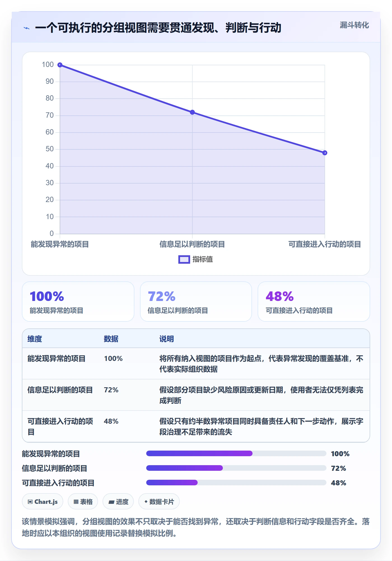
Task: Click the 48% progress bar
Action: tap(236, 483)
